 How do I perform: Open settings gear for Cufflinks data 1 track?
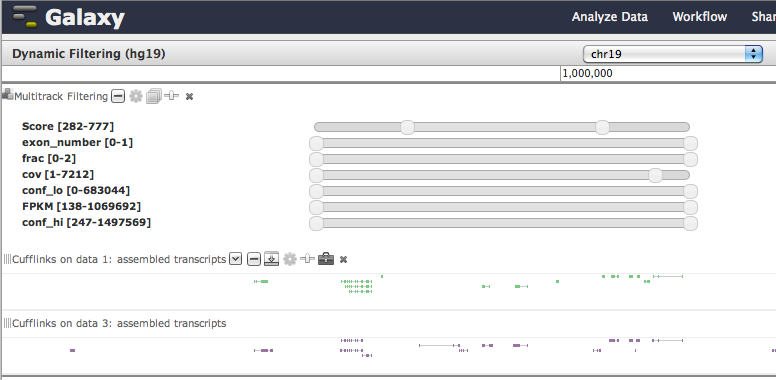tap(290, 259)
